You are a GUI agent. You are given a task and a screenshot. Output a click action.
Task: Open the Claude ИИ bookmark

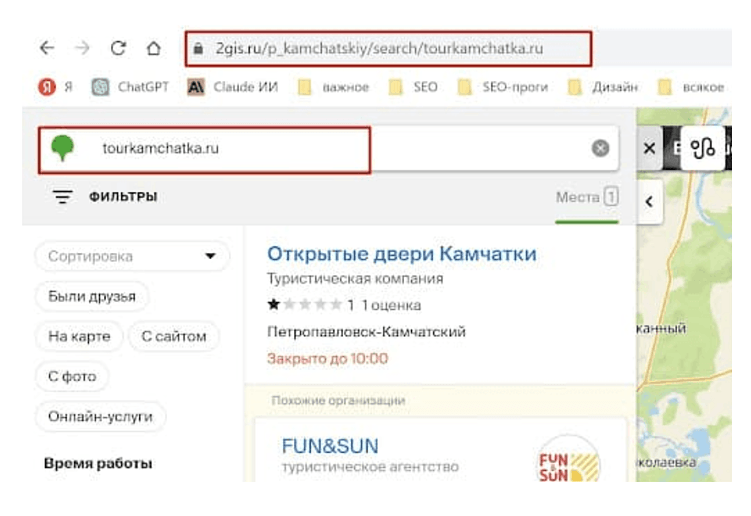tap(233, 87)
